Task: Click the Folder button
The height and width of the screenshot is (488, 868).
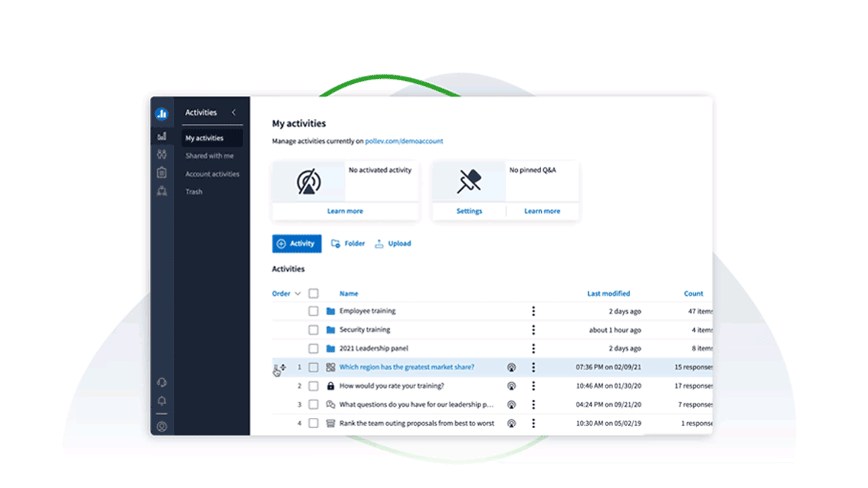Action: tap(348, 244)
